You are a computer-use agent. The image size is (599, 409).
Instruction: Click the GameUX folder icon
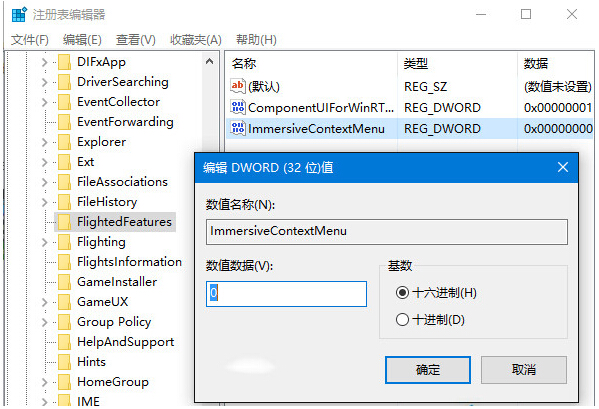coord(64,302)
